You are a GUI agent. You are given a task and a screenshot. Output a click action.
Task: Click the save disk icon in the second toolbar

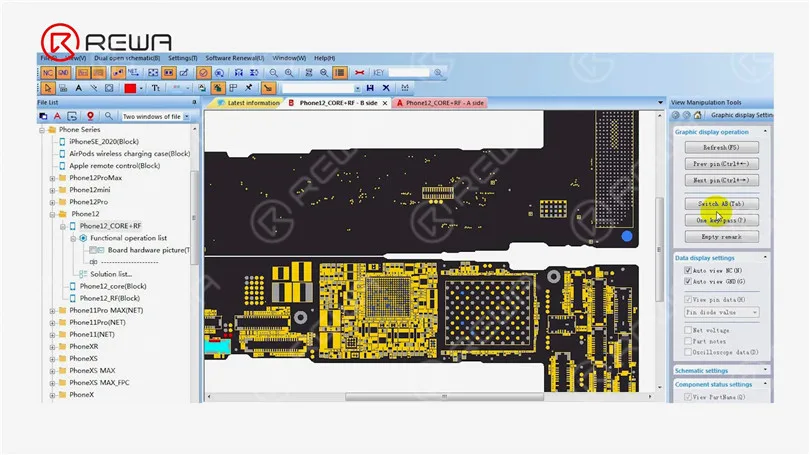click(x=370, y=88)
